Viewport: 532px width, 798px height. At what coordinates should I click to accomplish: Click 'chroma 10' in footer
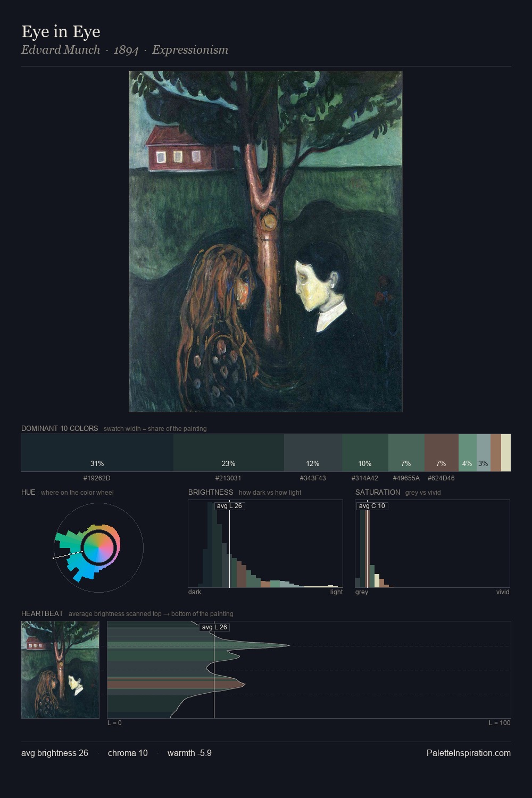coord(128,753)
